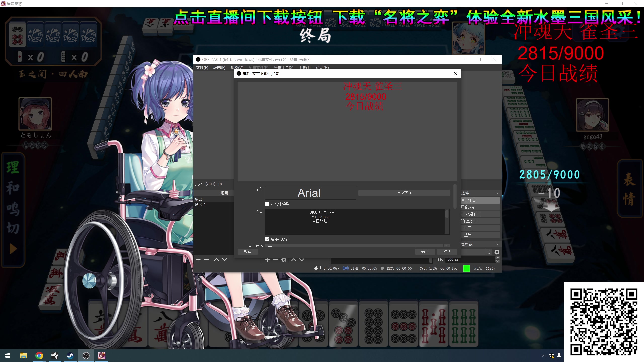Screen dimensions: 644x362
Task: Cancel properties with 取消
Action: 447,251
